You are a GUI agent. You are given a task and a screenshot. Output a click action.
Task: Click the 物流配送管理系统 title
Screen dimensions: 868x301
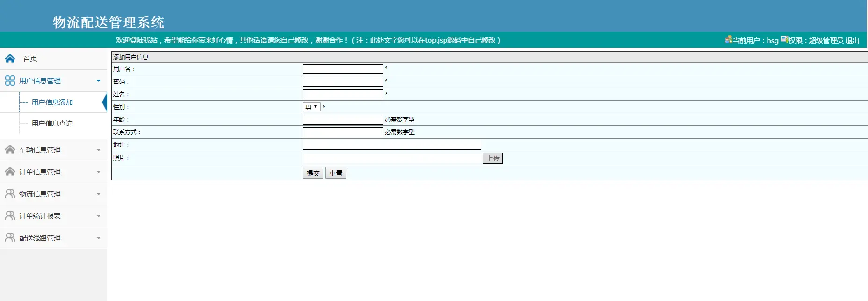click(108, 22)
